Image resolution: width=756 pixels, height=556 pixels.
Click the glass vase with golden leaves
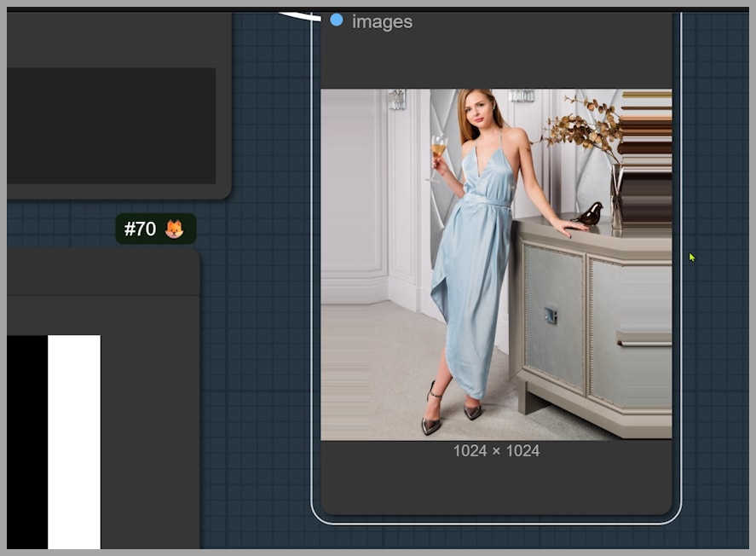[615, 196]
